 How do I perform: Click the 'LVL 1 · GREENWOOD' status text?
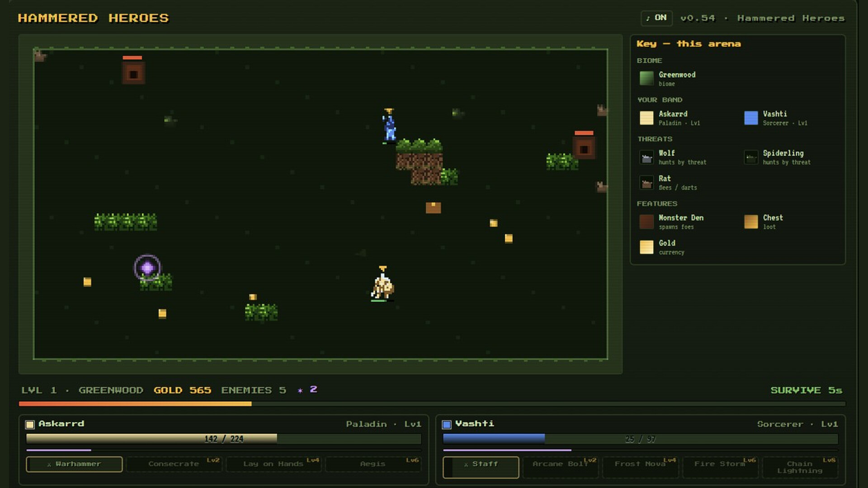pyautogui.click(x=82, y=390)
